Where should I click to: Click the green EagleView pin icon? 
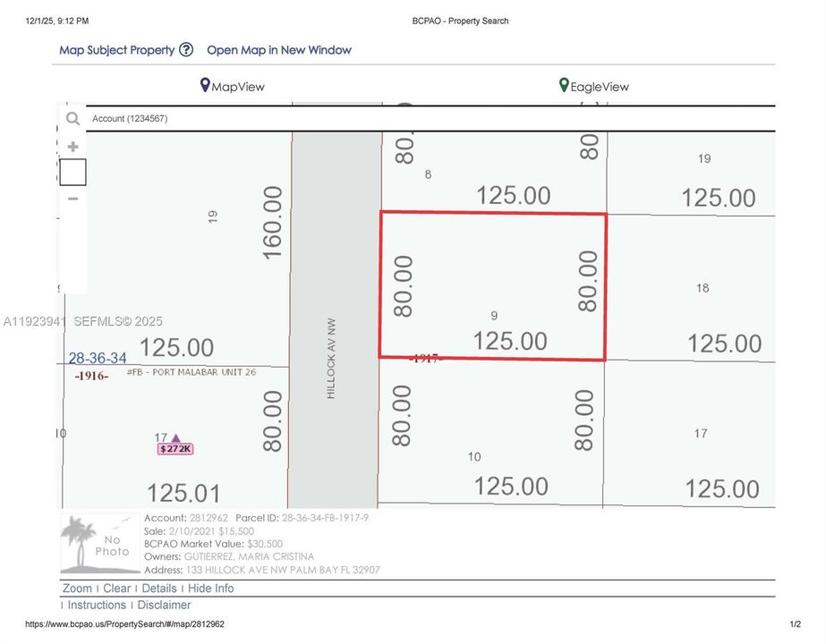click(x=563, y=85)
